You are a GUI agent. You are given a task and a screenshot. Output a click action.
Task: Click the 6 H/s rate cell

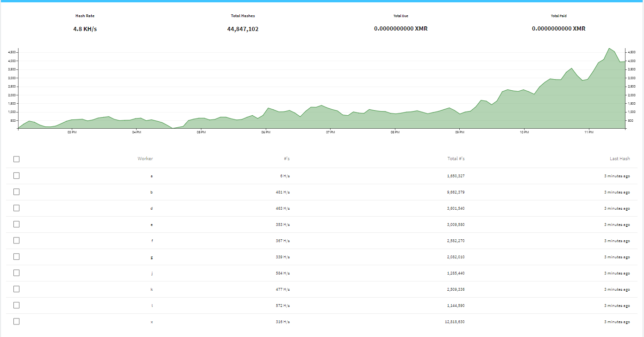click(285, 176)
